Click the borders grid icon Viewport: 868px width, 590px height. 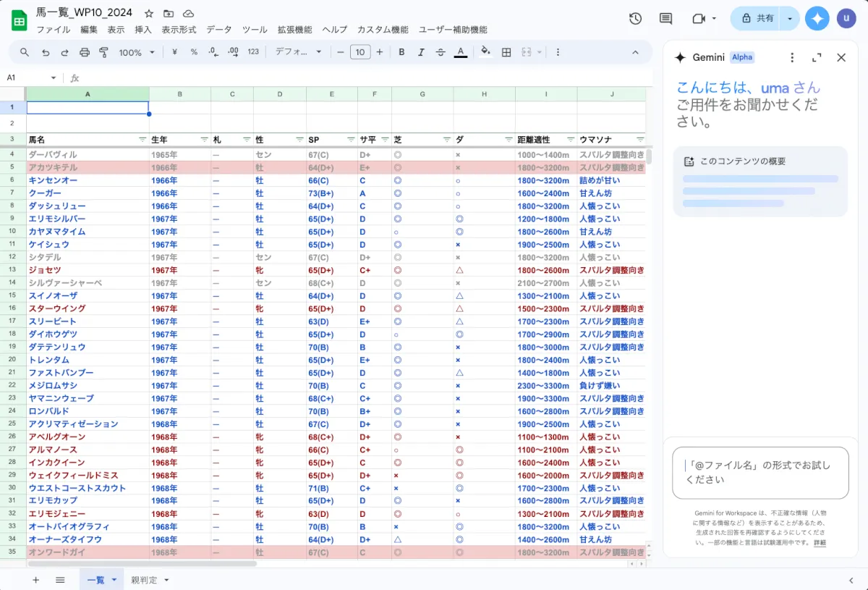tap(506, 52)
